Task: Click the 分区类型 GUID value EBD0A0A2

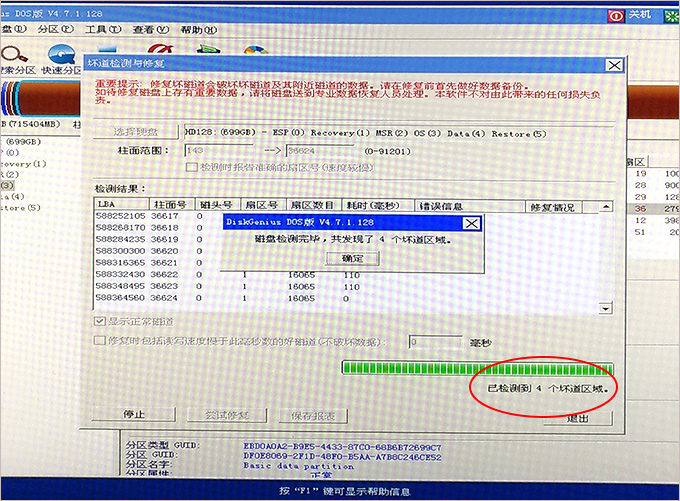Action: tap(342, 447)
